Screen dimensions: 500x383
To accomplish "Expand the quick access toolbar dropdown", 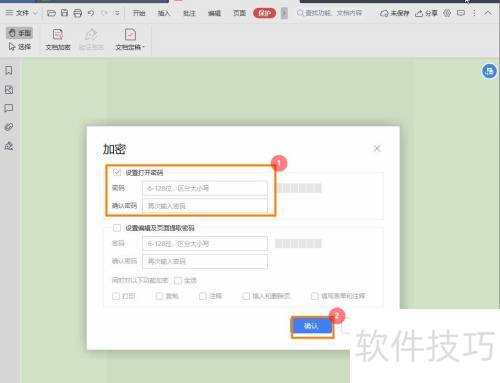I will pyautogui.click(x=117, y=13).
